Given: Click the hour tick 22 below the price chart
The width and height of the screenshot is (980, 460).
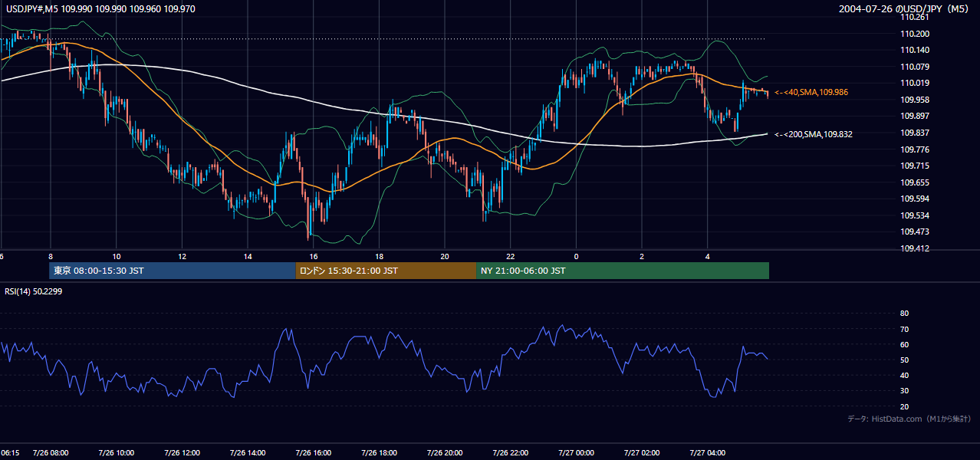Looking at the screenshot, I should (511, 256).
